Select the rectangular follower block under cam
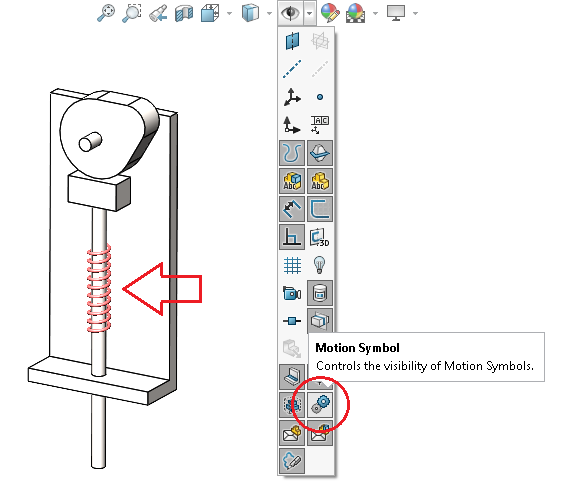Screen dimensions: 563x497 (99, 192)
